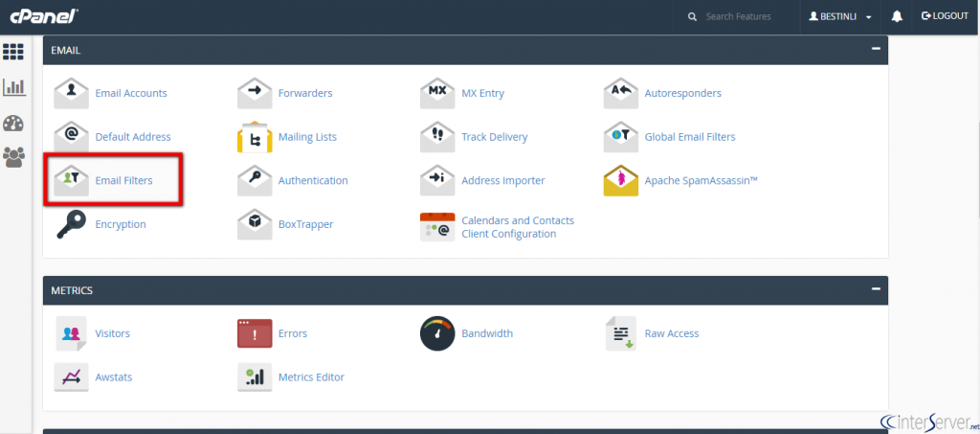Click the sidebar User Manager people icon
Screen dimensions: 980x434
[x=13, y=157]
